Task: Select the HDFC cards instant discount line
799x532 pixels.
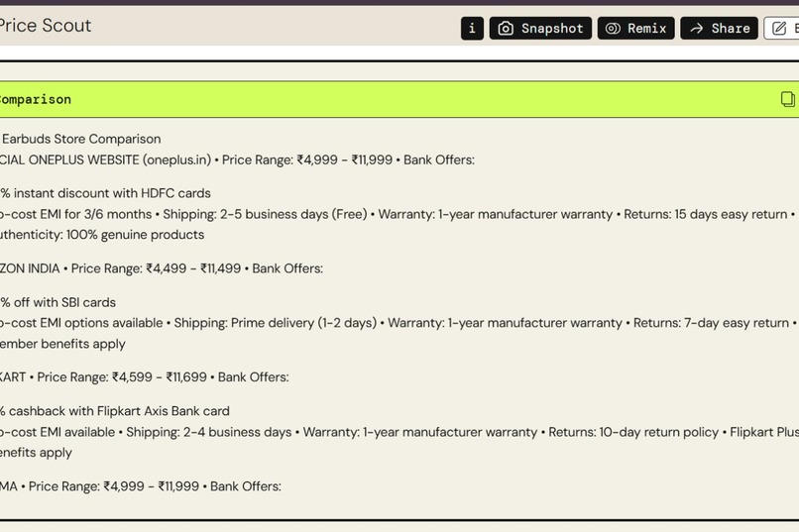Action: coord(105,193)
